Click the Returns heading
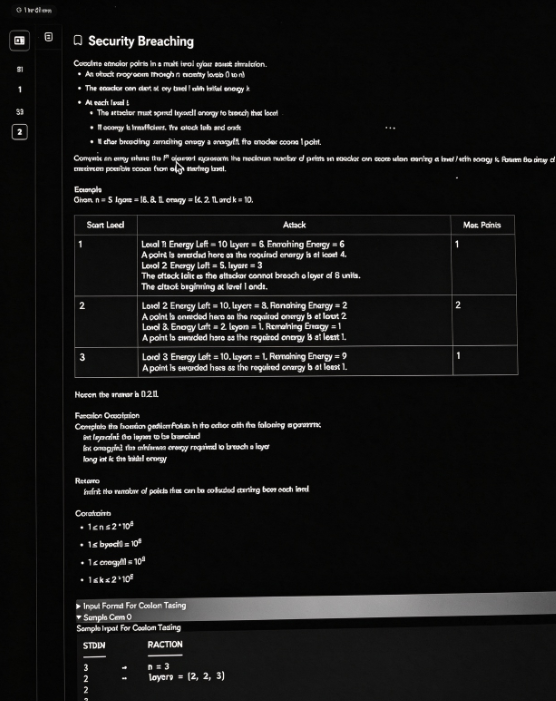Viewport: 556px width, 701px height. 87,481
